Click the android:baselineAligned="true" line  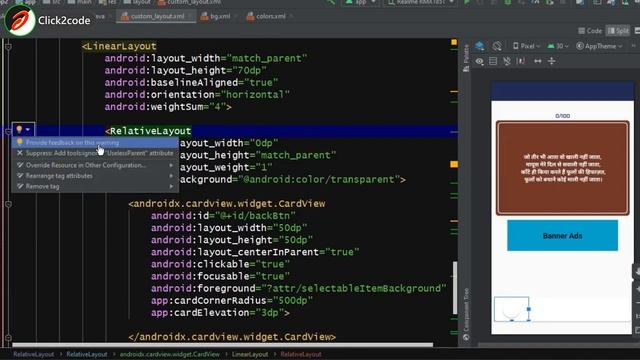[x=191, y=83]
